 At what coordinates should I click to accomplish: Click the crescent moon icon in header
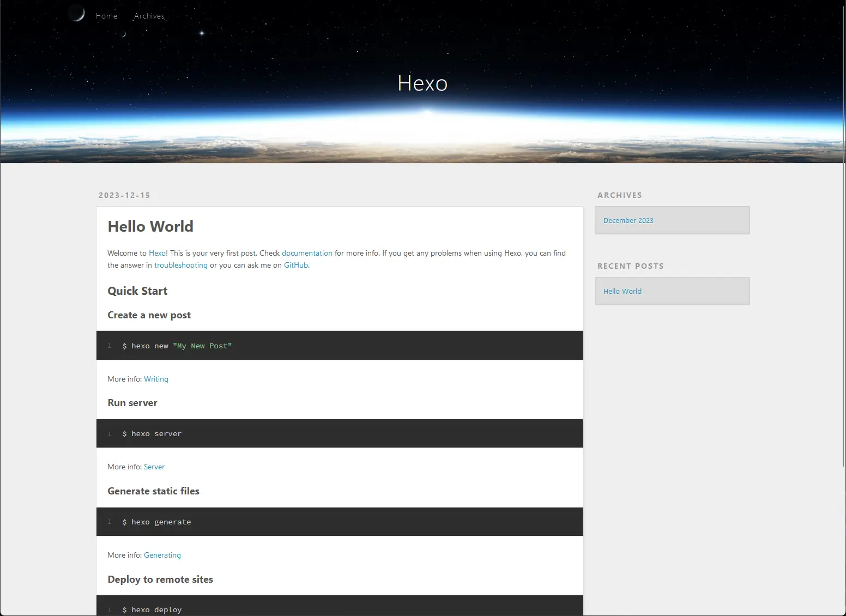[x=77, y=14]
